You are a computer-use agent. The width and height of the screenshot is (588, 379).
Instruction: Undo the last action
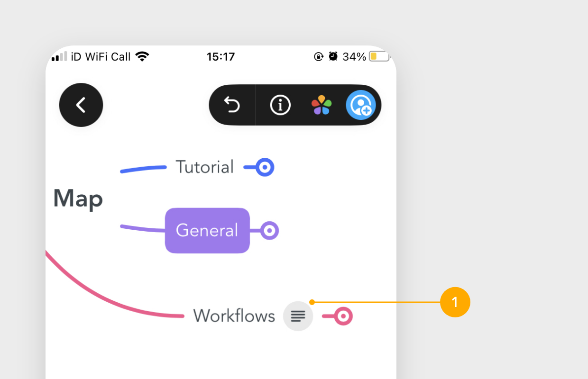click(x=232, y=105)
